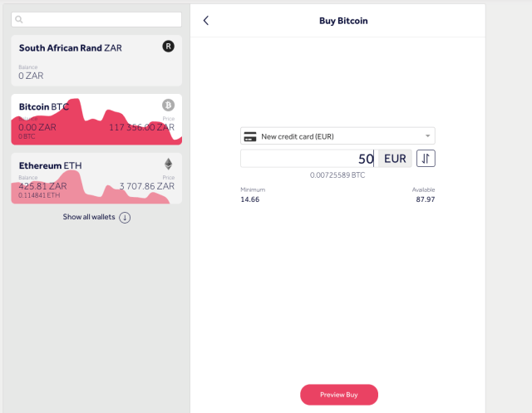Expand the Show all wallets list

(x=89, y=217)
